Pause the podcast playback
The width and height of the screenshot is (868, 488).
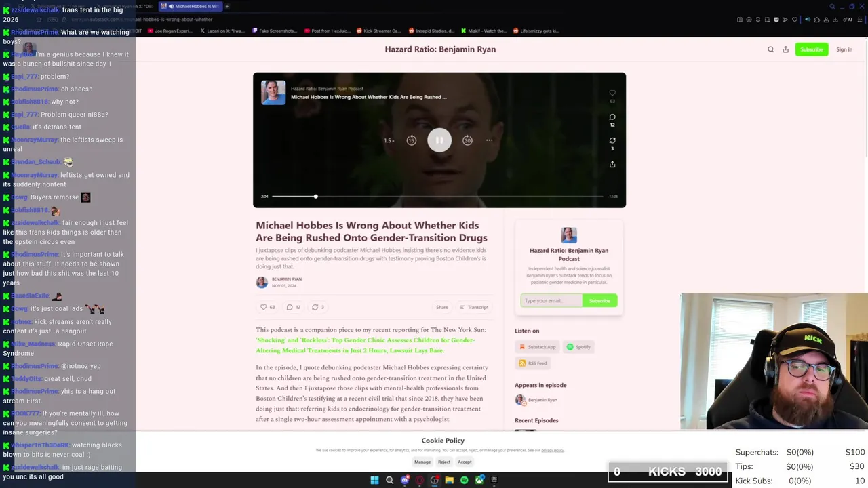coord(439,140)
